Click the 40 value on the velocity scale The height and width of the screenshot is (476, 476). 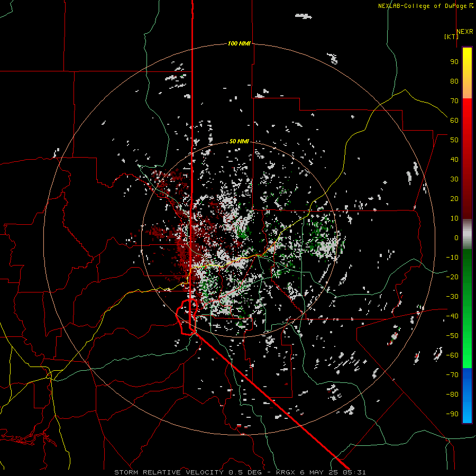pyautogui.click(x=454, y=159)
